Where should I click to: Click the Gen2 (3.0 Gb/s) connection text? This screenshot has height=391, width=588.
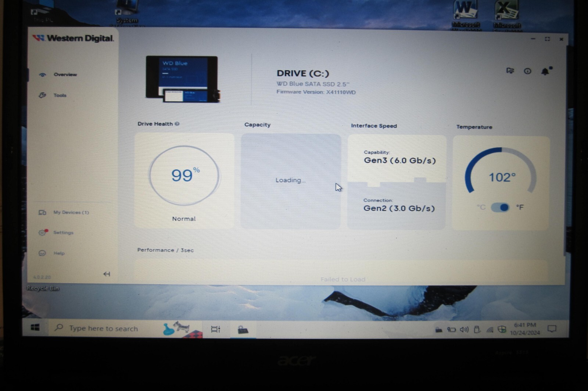399,208
